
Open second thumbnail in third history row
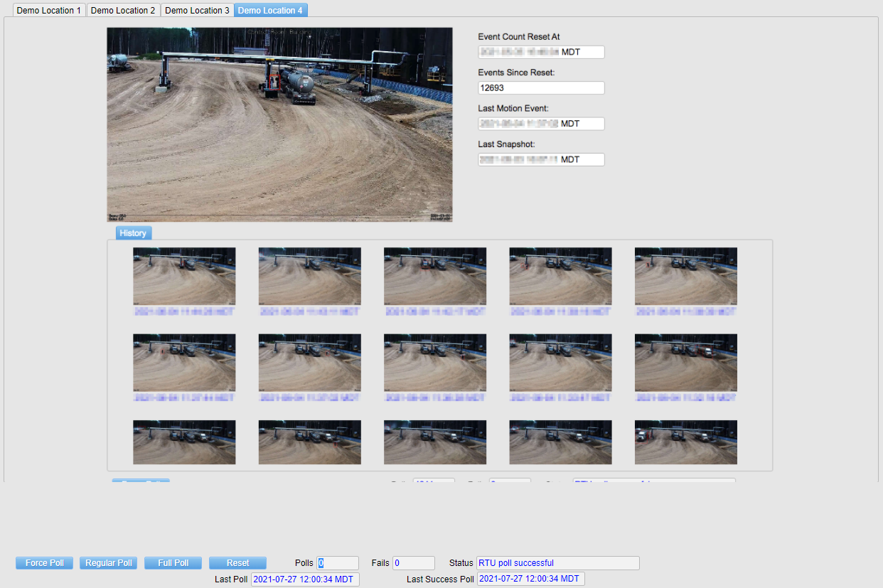pos(310,442)
